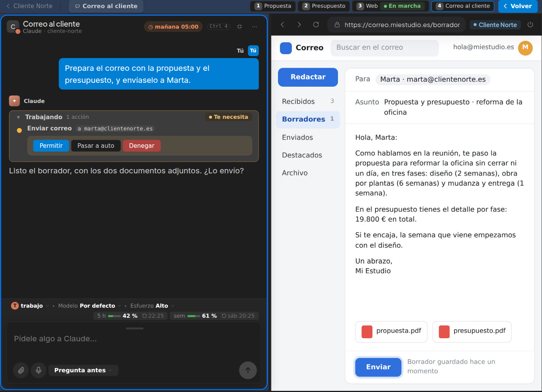This screenshot has height=392, width=542.
Task: Click the collapse panel icon in chat header
Action: click(240, 27)
